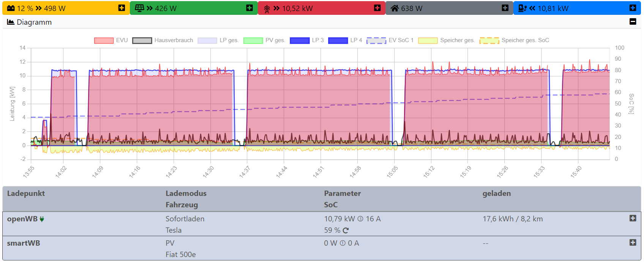Screen dimensions: 644x265
Task: Click the green PV ges. color swatch
Action: pos(253,41)
